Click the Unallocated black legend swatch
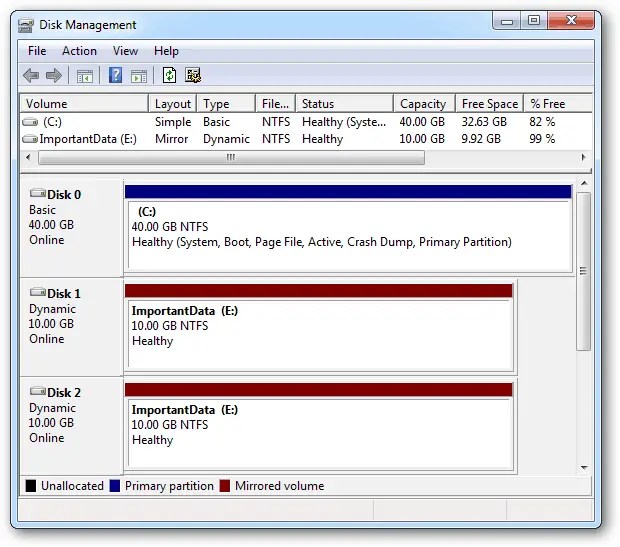 [30, 486]
